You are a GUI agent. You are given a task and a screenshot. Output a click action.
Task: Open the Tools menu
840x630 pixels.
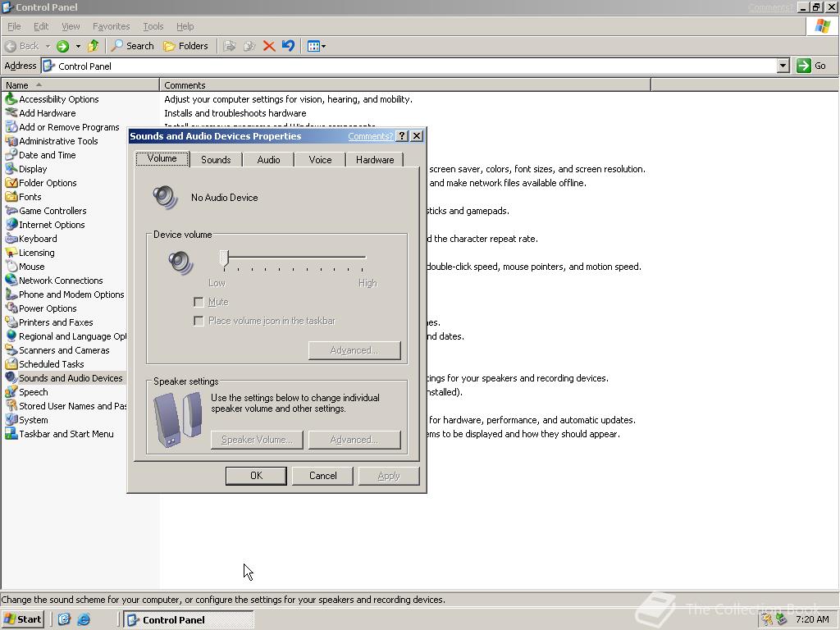click(153, 26)
